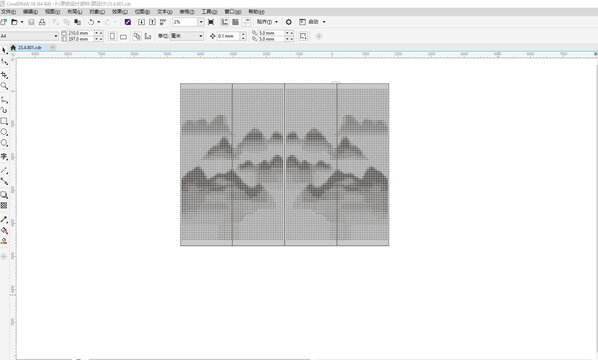598x360 pixels.
Task: Select the Ellipse tool
Action: coord(4,132)
